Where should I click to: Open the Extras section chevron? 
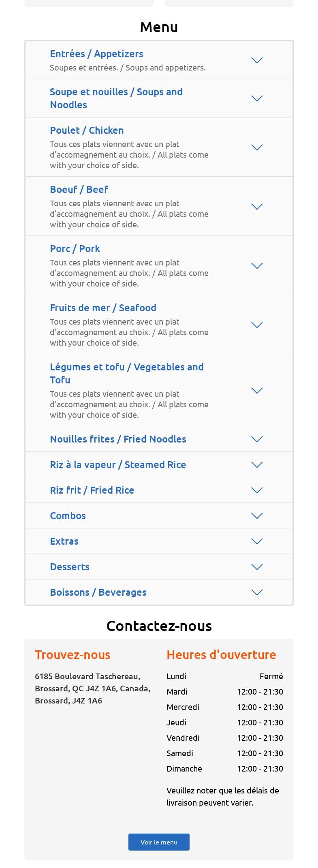257,541
